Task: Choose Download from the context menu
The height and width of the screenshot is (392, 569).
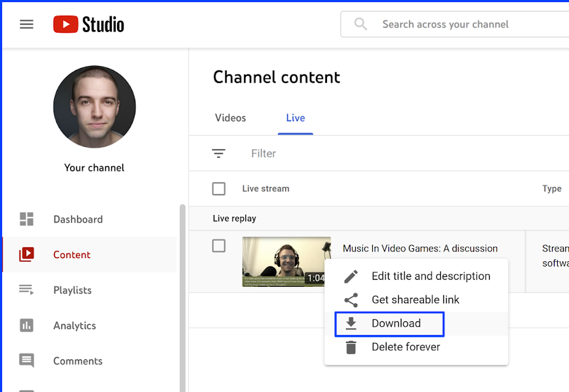Action: [x=396, y=323]
